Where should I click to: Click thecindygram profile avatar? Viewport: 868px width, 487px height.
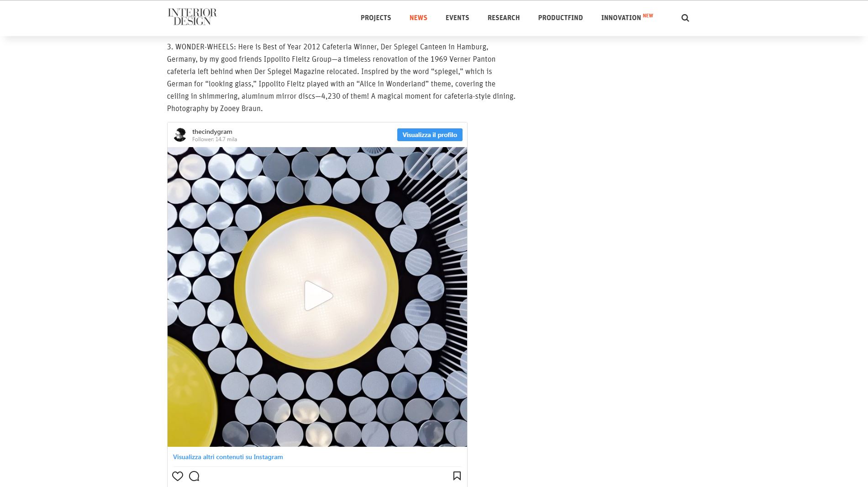click(x=180, y=135)
